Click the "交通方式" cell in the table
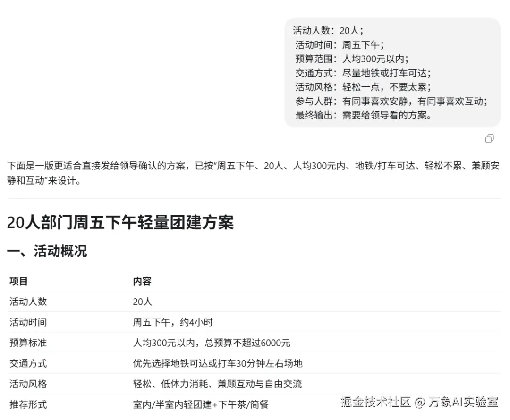Viewport: 510px width, 420px height. click(28, 363)
